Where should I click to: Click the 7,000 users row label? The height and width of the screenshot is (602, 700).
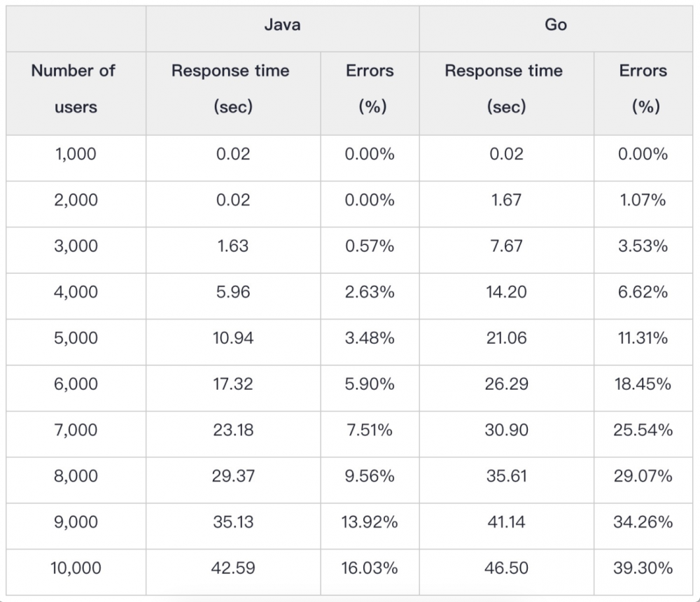[76, 430]
